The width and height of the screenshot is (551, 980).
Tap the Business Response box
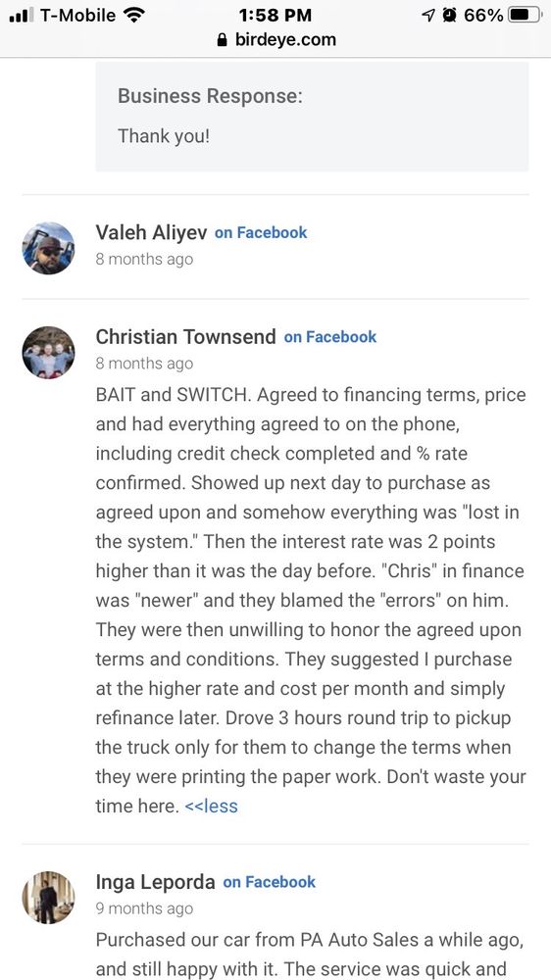tap(312, 117)
